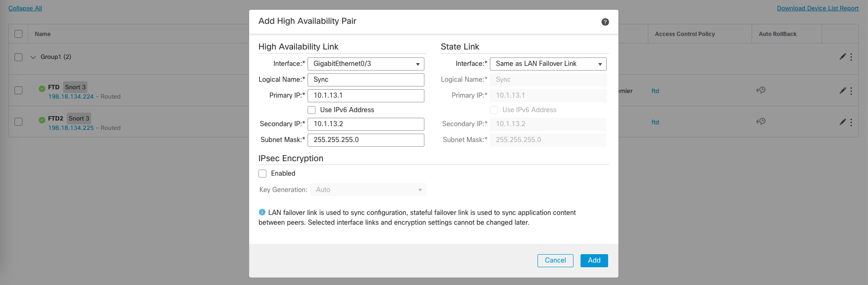
Task: Select the Group1 row checkbox
Action: pos(19,57)
